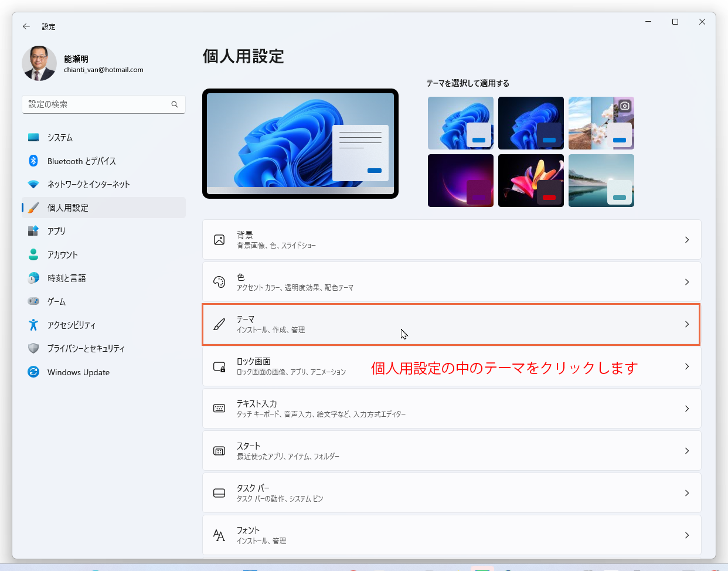The height and width of the screenshot is (571, 728).
Task: Click the 背景 picture icon
Action: pos(219,240)
